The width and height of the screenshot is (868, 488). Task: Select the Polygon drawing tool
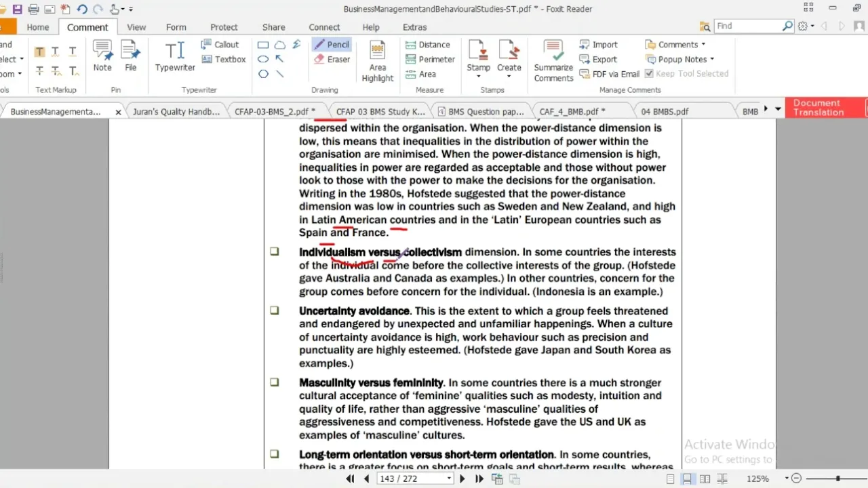[x=263, y=74]
